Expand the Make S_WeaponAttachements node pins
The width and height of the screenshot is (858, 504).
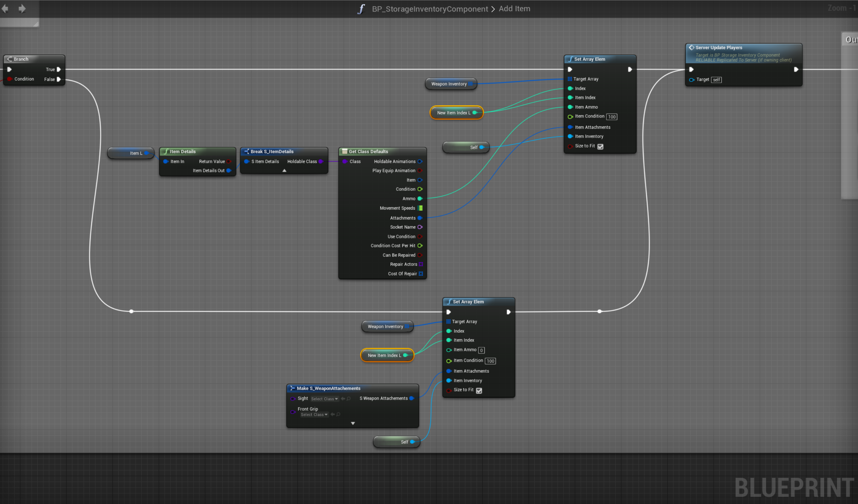click(353, 423)
